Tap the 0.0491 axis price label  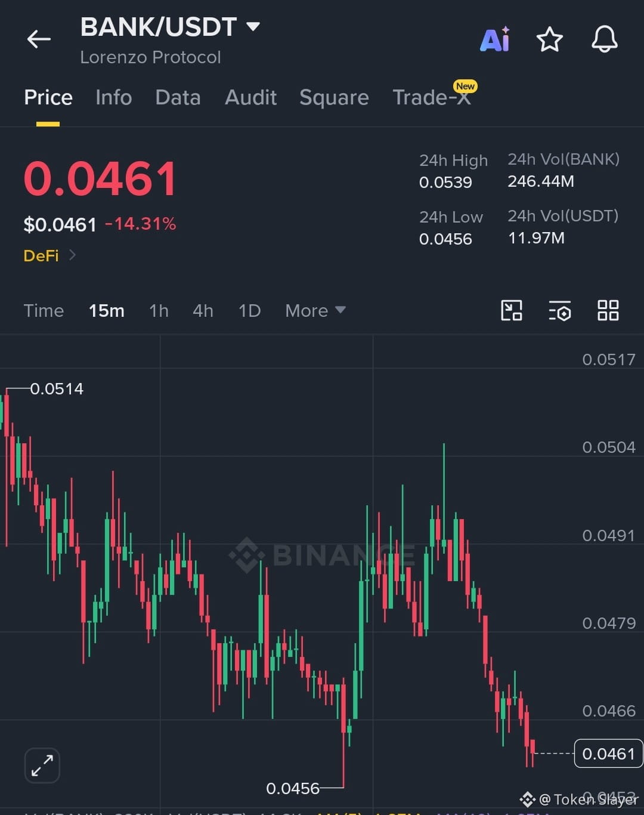[x=609, y=535]
